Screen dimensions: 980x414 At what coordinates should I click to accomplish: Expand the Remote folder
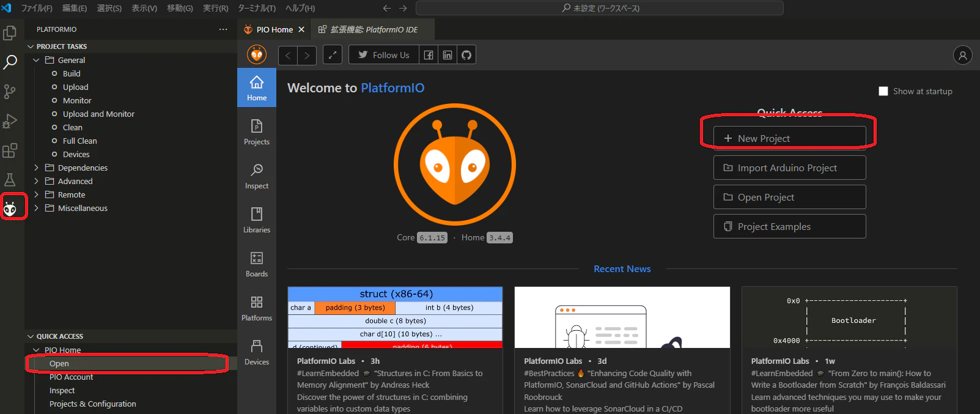pyautogui.click(x=36, y=194)
